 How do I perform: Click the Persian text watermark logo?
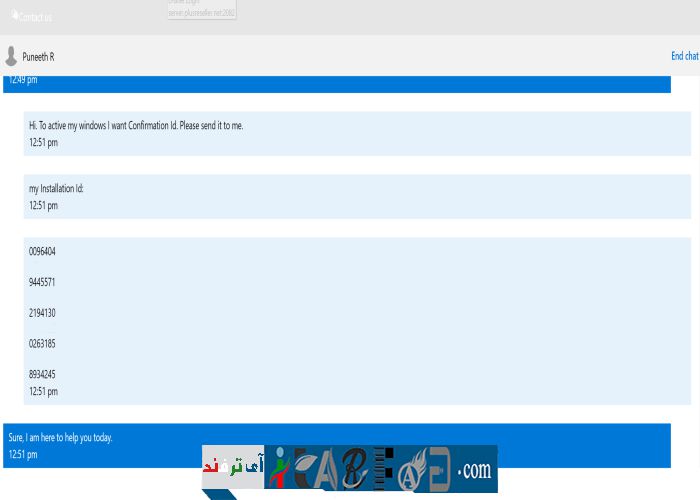tap(232, 467)
